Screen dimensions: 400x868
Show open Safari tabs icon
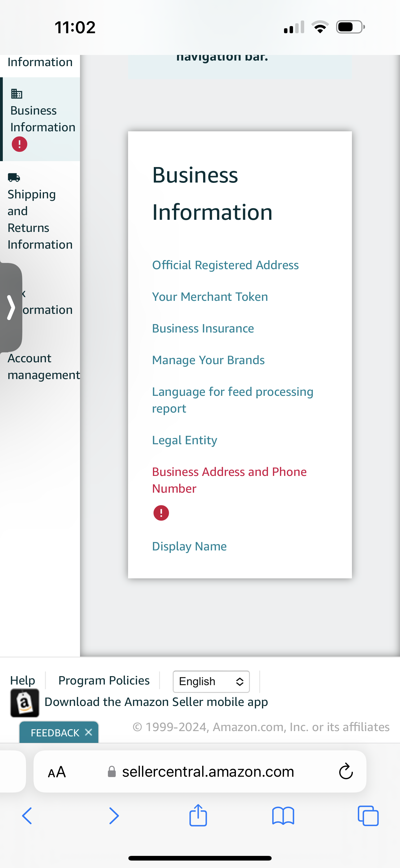coord(368,816)
